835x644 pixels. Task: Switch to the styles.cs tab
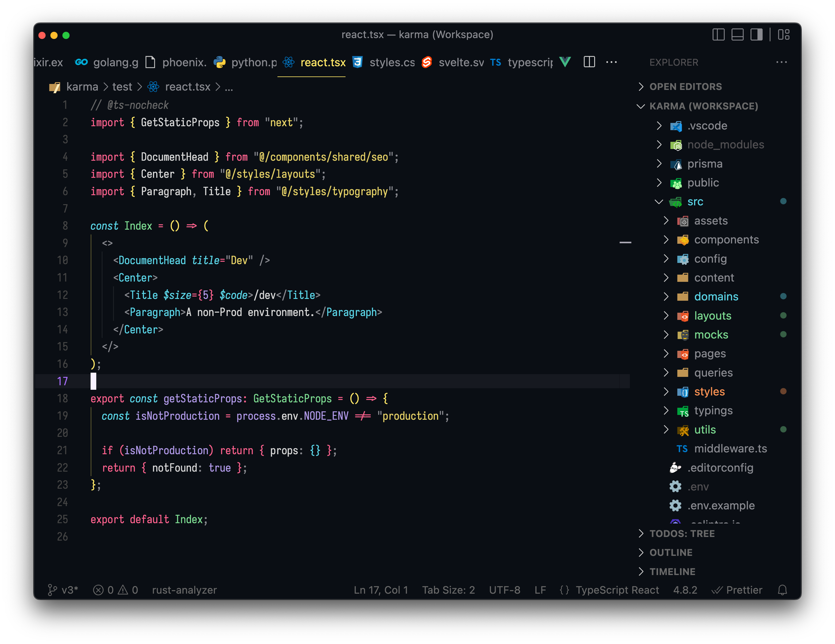click(x=392, y=62)
